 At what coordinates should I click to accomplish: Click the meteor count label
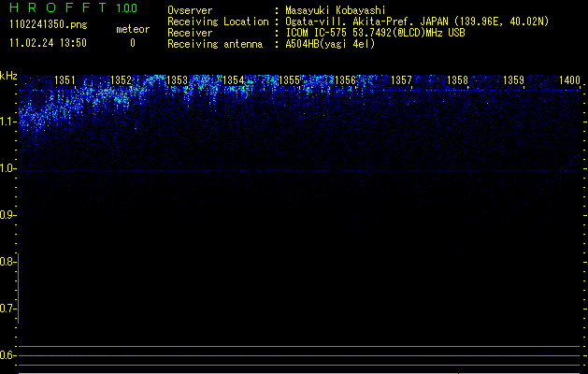pos(133,29)
